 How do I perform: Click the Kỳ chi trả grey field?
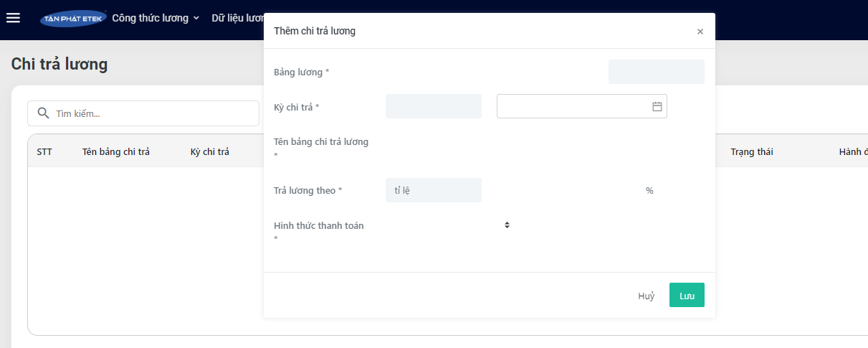pyautogui.click(x=434, y=106)
